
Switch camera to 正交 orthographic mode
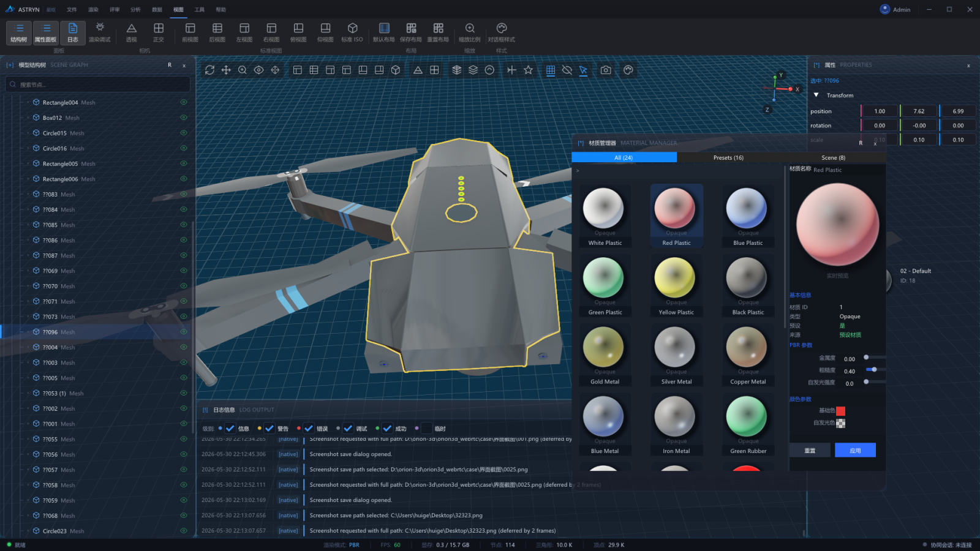click(x=159, y=32)
